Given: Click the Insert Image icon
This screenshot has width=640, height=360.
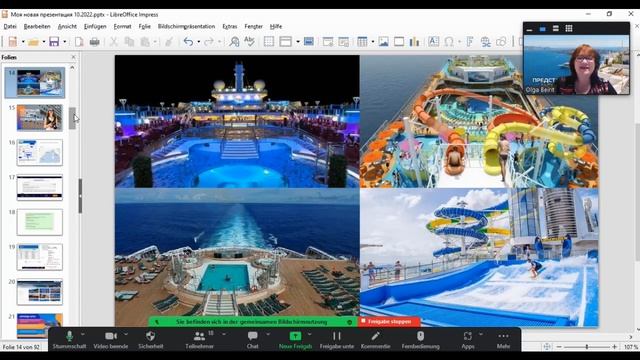Looking at the screenshot, I should click(x=383, y=42).
